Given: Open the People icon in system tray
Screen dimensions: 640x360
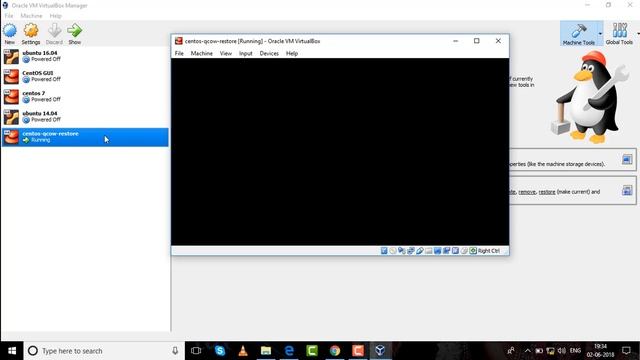Looking at the screenshot, I should 511,351.
